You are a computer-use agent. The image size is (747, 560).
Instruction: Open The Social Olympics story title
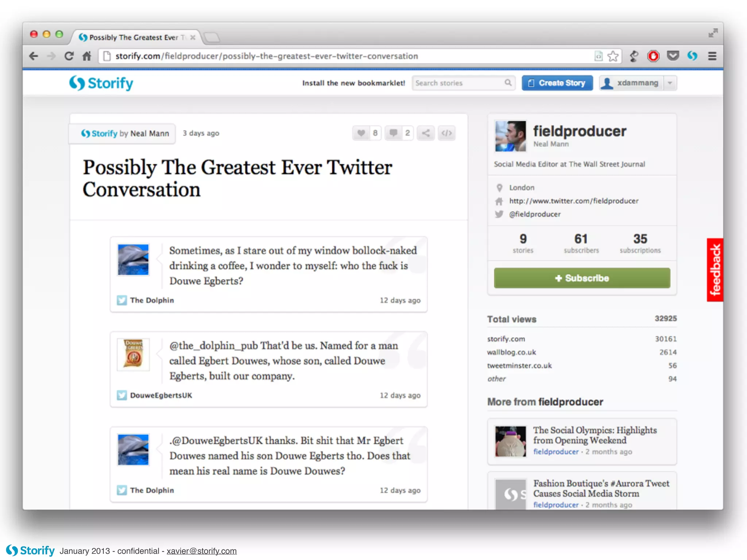(595, 435)
